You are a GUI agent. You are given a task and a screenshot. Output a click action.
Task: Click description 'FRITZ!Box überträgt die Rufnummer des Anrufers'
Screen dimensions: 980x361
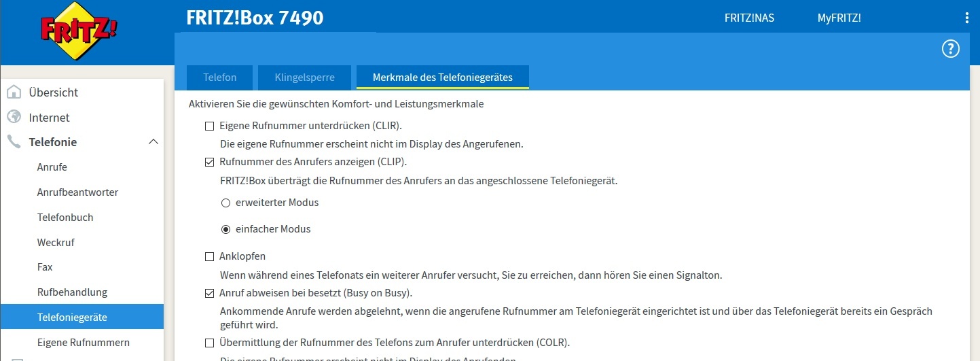[x=418, y=181]
